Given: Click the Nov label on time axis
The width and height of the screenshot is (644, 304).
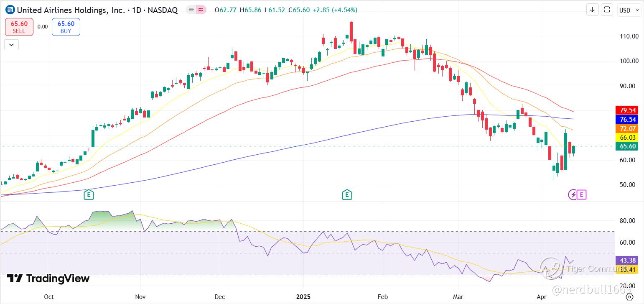Looking at the screenshot, I should (141, 297).
